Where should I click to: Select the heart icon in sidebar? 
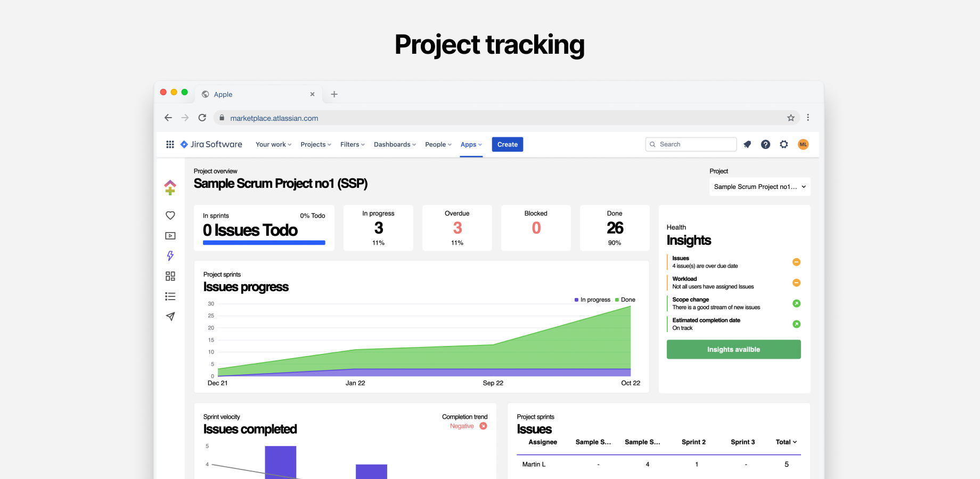[170, 216]
